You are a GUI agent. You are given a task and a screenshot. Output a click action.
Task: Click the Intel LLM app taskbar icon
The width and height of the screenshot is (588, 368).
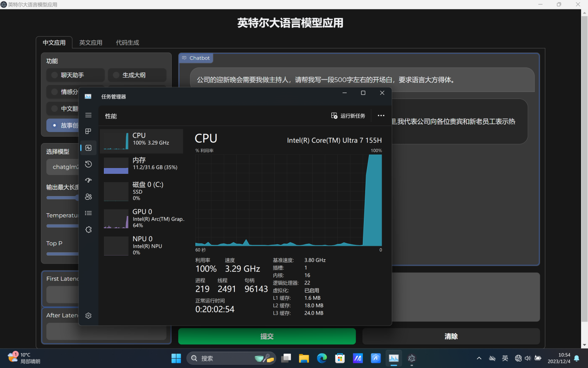(412, 358)
